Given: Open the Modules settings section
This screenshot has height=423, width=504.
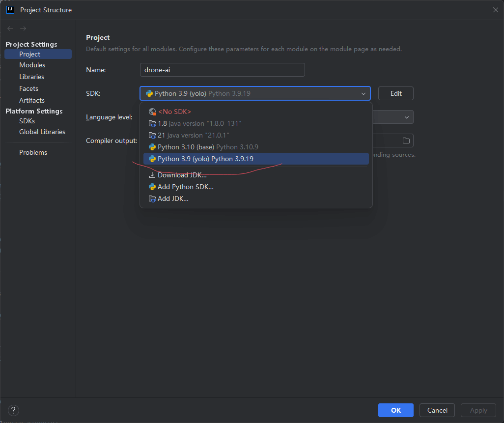Looking at the screenshot, I should click(x=32, y=65).
